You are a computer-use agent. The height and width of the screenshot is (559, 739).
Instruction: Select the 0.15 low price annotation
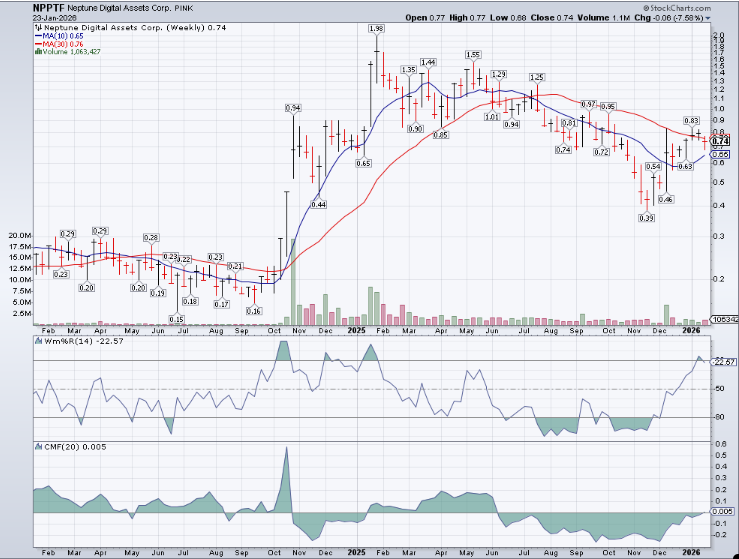pyautogui.click(x=176, y=319)
